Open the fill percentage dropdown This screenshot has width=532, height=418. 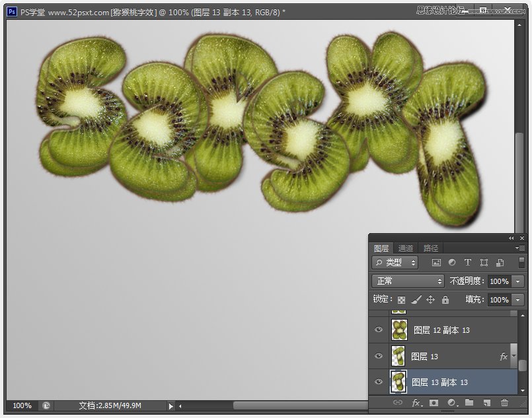tap(518, 300)
